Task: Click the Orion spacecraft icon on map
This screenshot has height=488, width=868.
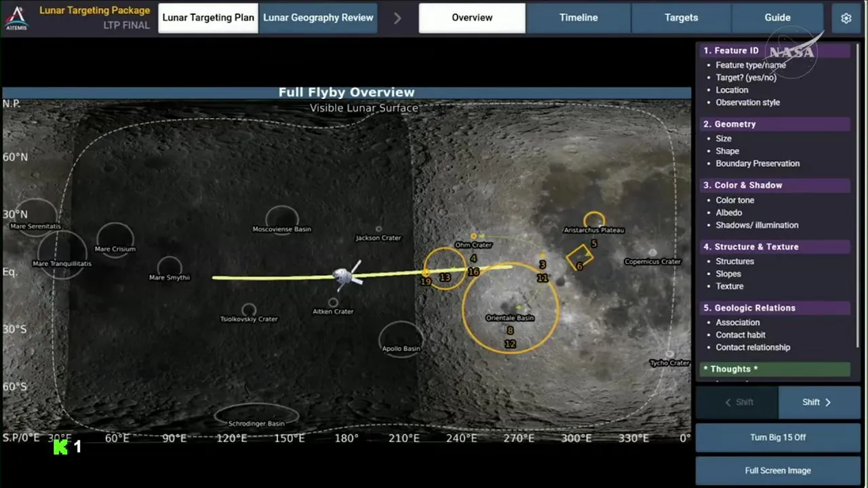Action: pyautogui.click(x=347, y=274)
